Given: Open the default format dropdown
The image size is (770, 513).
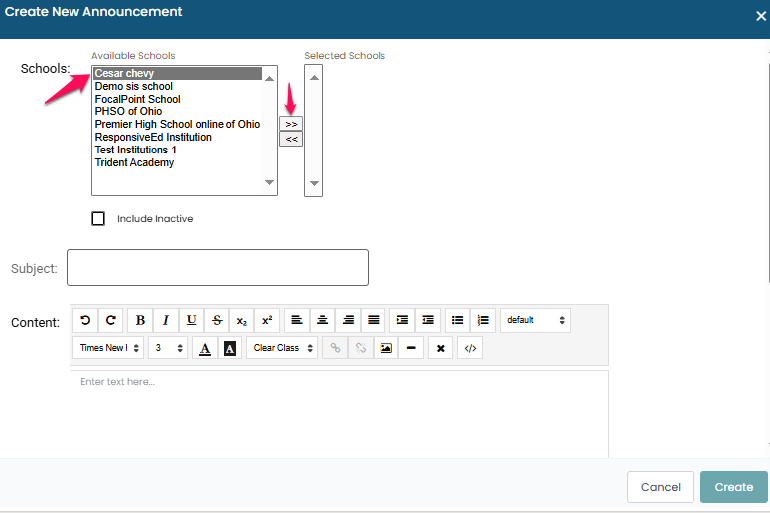Looking at the screenshot, I should coord(535,320).
